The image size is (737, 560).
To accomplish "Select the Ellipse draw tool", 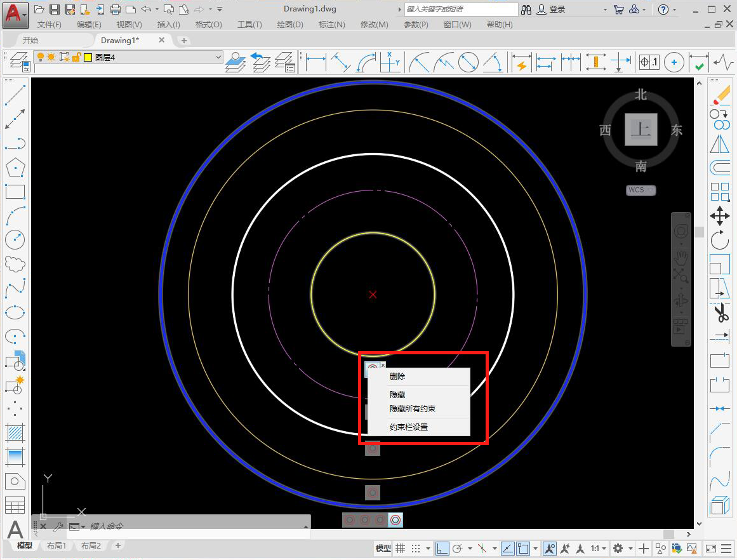I will pos(15,312).
